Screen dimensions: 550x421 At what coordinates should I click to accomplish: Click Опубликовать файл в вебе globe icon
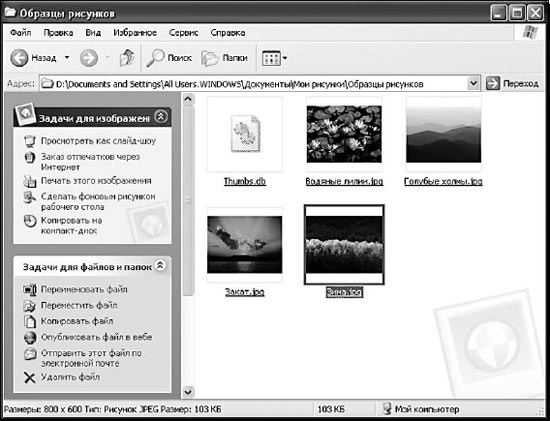pos(30,338)
